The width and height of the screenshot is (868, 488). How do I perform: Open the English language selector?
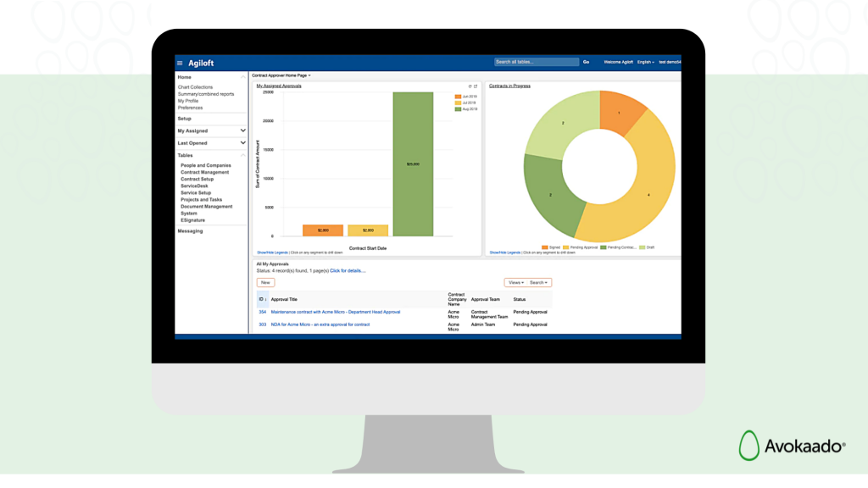pos(645,61)
